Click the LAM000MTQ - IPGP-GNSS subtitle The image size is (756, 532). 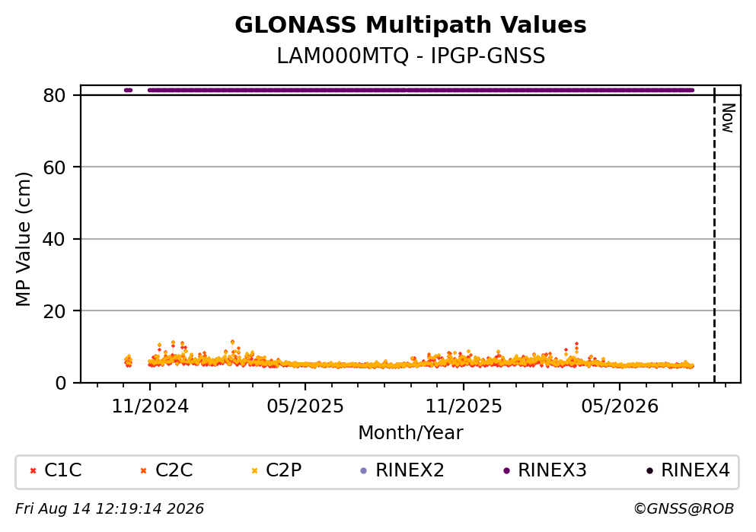pos(411,56)
